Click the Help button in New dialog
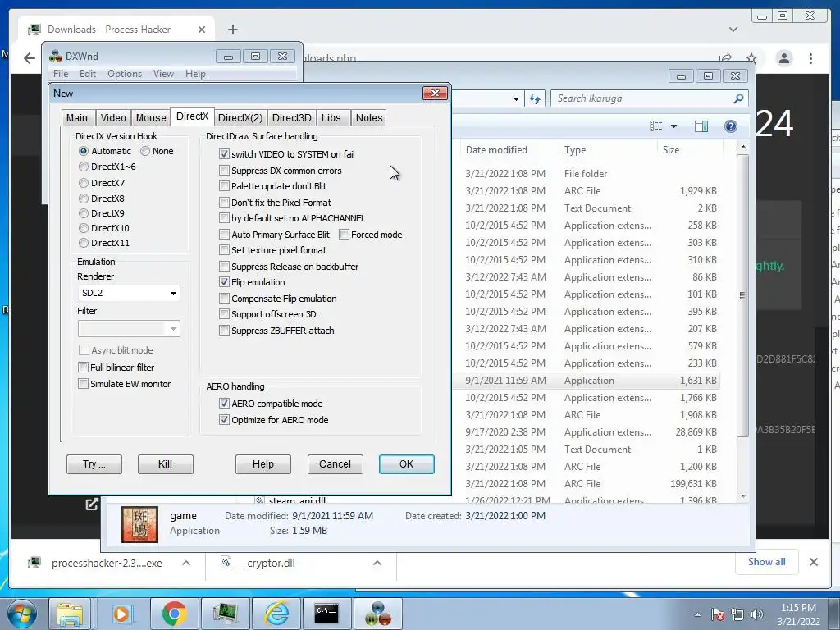This screenshot has width=840, height=630. point(263,464)
